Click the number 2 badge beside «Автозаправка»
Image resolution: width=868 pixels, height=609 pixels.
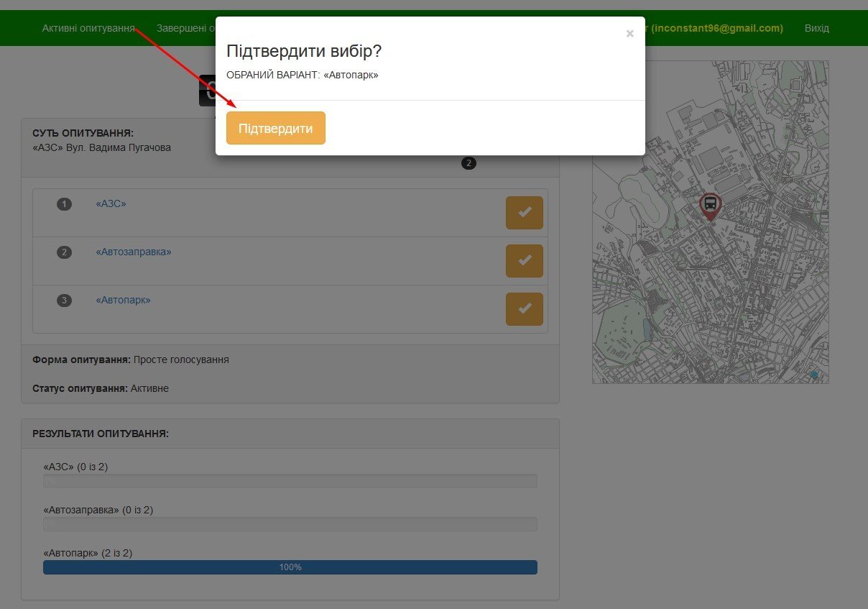(x=65, y=252)
